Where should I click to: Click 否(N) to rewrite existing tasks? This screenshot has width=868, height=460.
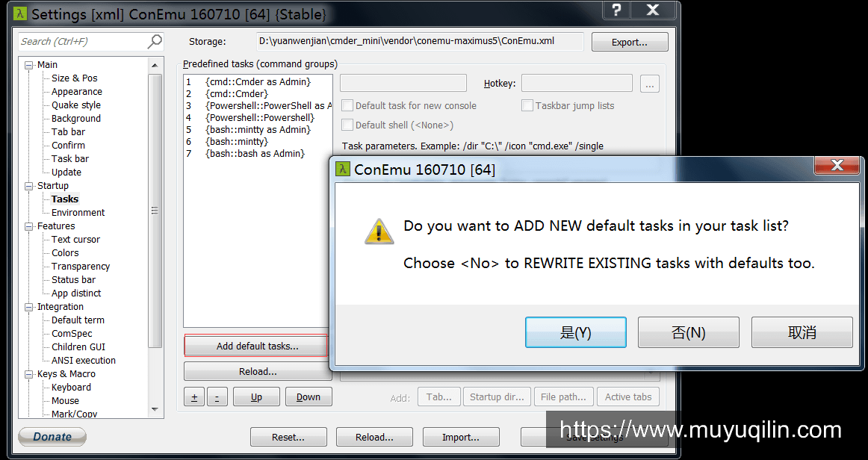pyautogui.click(x=689, y=332)
